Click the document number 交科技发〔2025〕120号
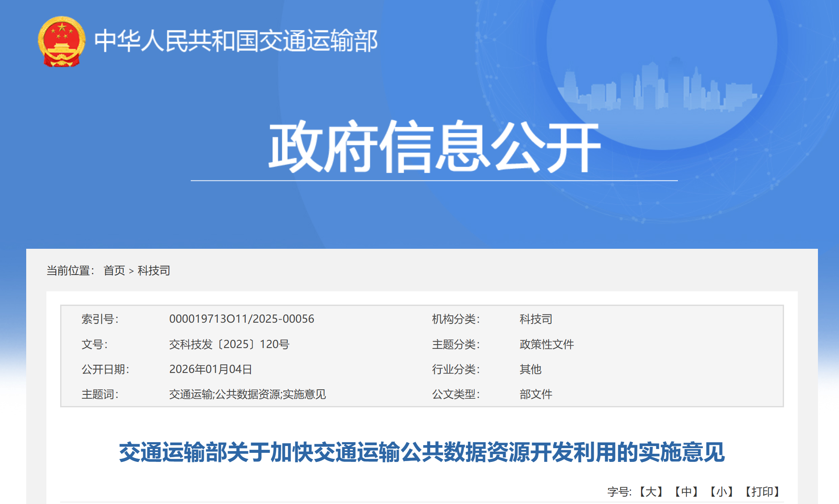Viewport: 839px width, 504px height. 229,344
